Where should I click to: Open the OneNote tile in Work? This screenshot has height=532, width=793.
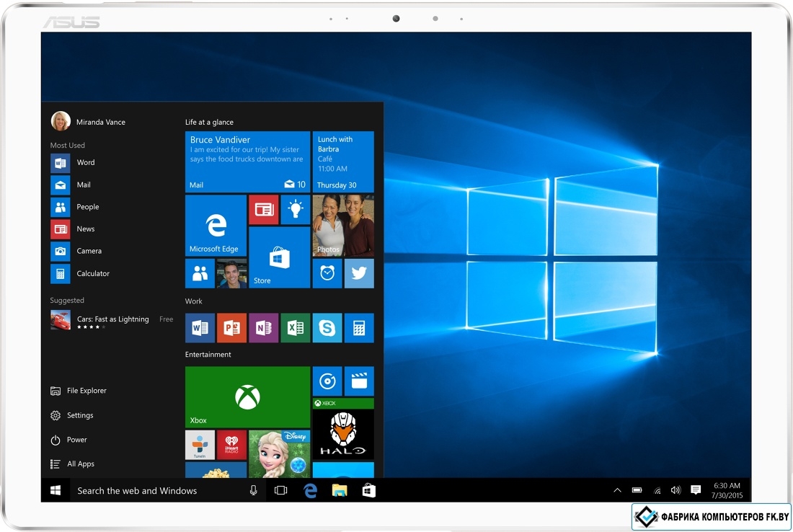pyautogui.click(x=263, y=328)
